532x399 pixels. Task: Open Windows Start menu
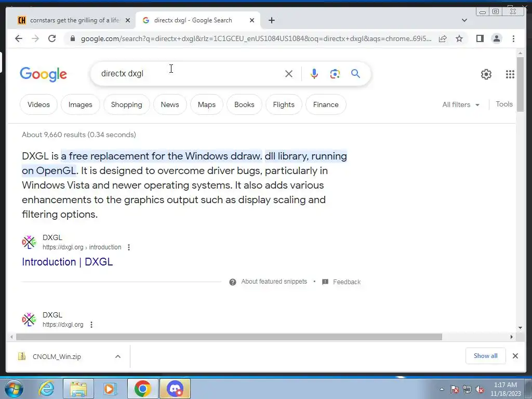coord(14,389)
